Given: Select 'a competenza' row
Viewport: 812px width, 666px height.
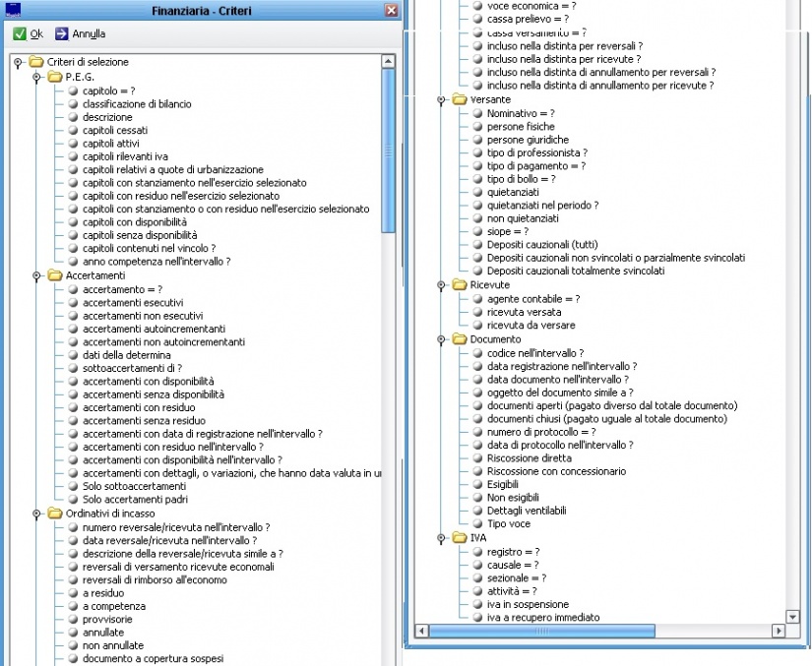Looking at the screenshot, I should (x=114, y=607).
